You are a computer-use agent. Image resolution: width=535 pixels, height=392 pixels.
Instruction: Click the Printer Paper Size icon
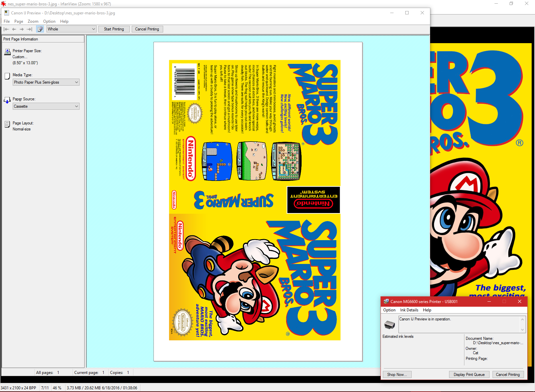point(7,52)
